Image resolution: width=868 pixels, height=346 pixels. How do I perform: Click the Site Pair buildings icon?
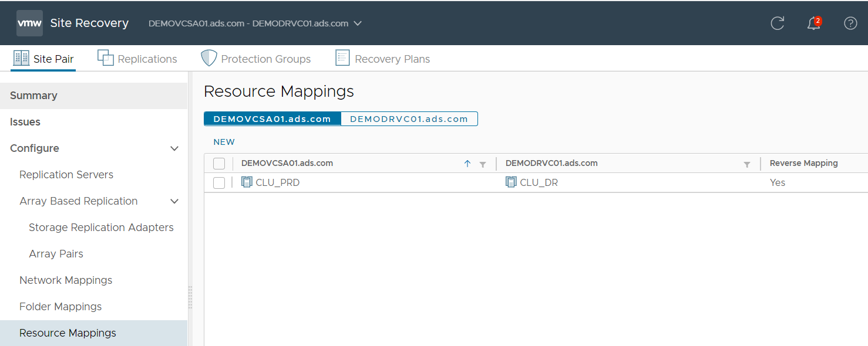click(21, 58)
